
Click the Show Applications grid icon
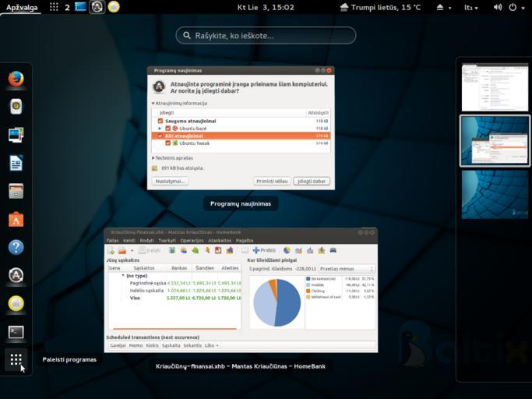(16, 359)
